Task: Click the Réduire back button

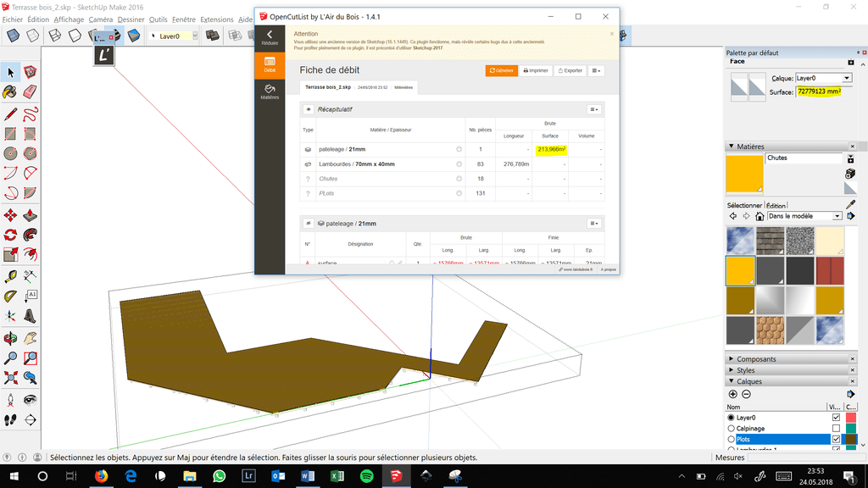Action: click(270, 37)
